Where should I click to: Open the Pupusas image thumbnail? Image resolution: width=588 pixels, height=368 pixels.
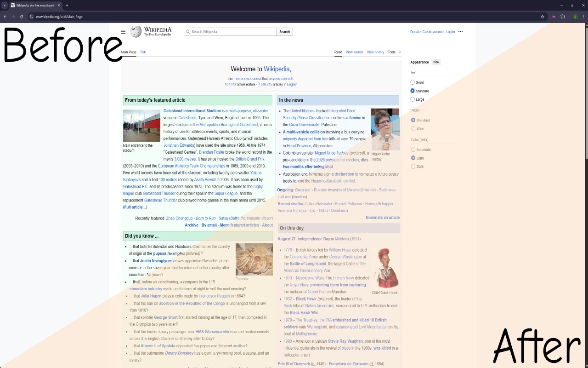pos(254,259)
